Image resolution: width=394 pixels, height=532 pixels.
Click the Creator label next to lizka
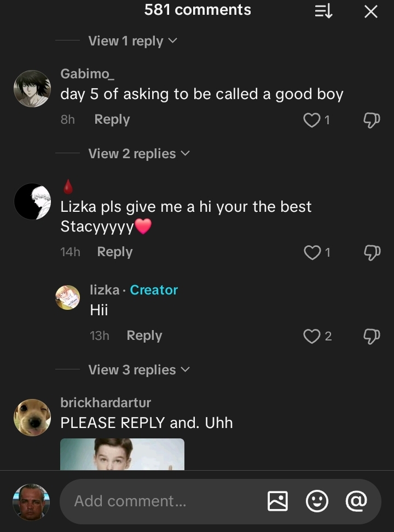[154, 290]
